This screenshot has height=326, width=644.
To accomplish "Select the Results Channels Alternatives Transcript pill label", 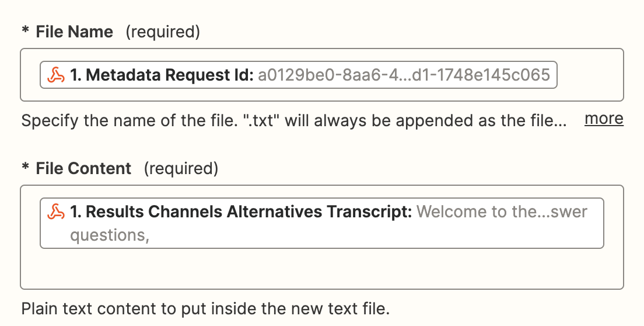I will (x=241, y=212).
